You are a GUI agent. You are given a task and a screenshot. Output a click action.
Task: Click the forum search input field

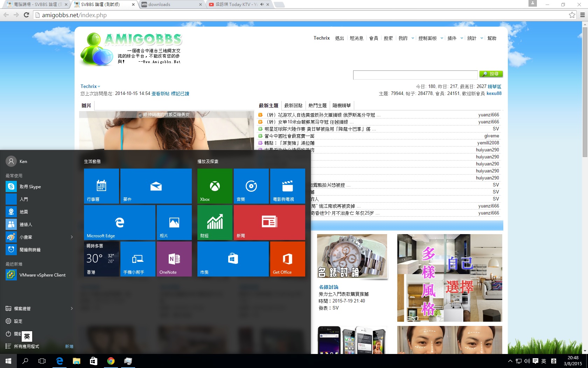point(415,75)
